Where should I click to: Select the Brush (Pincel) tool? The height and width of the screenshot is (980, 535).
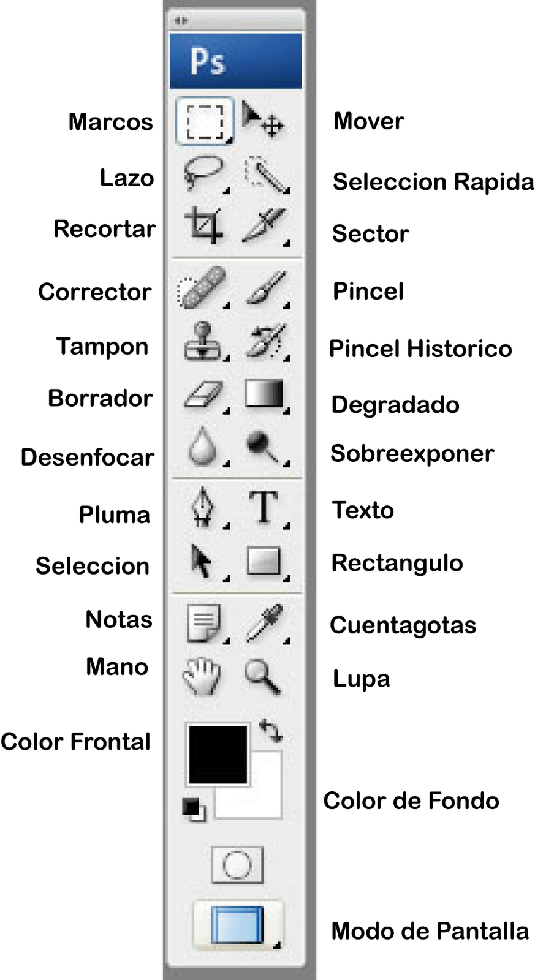tap(267, 288)
